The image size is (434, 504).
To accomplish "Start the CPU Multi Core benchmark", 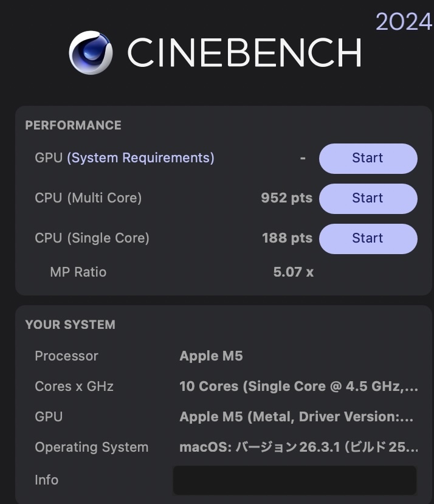I will 368,198.
